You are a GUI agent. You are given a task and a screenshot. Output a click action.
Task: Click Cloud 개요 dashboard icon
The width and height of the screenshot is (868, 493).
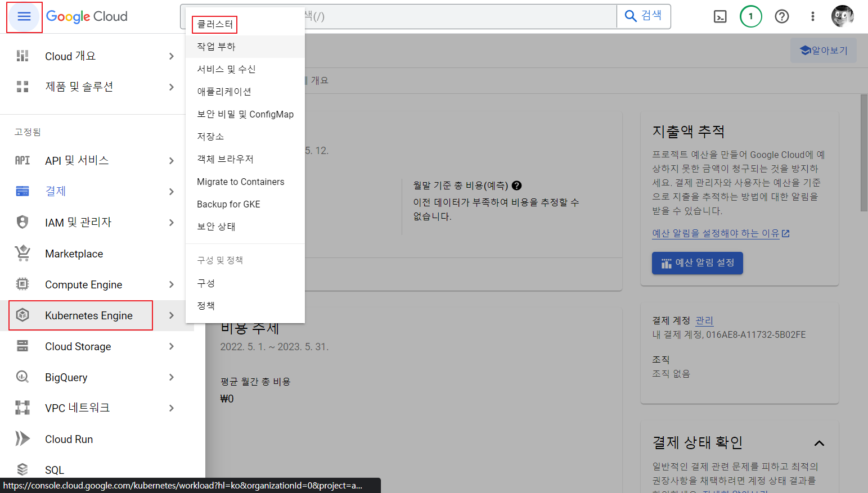coord(23,56)
